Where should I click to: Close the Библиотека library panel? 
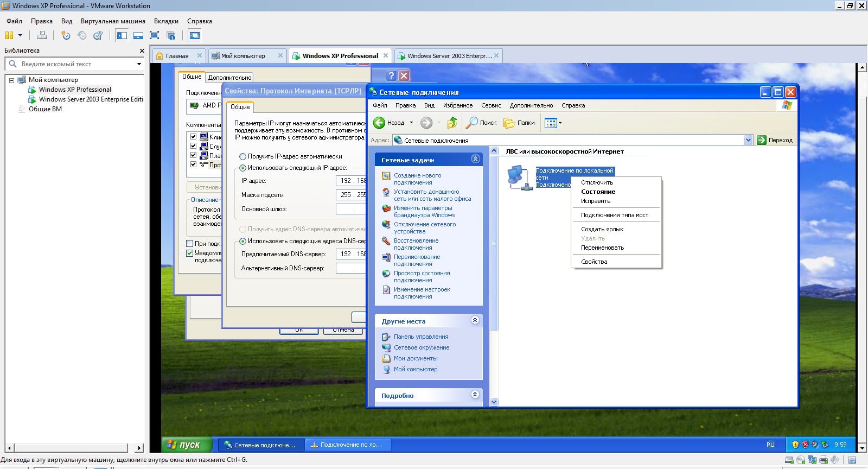[x=142, y=50]
